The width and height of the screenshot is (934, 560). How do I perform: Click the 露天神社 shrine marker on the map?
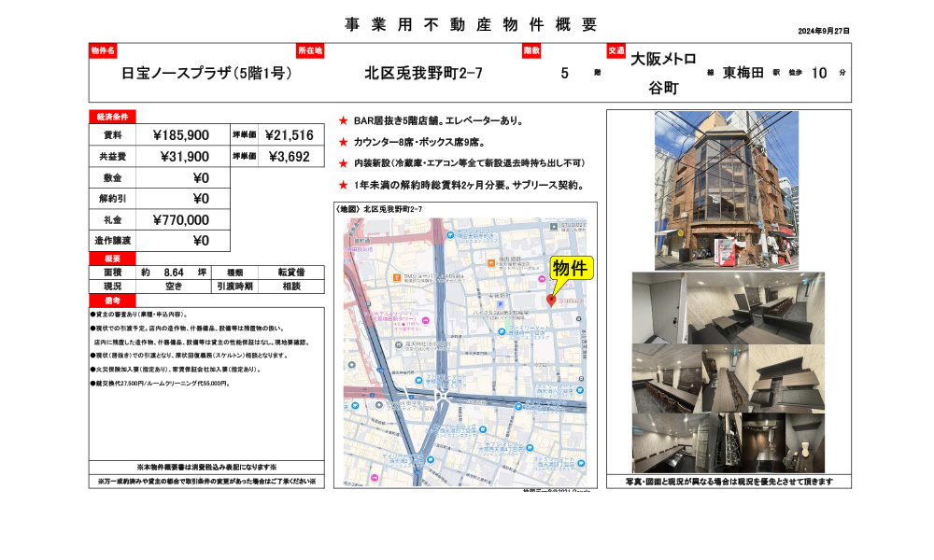click(398, 343)
